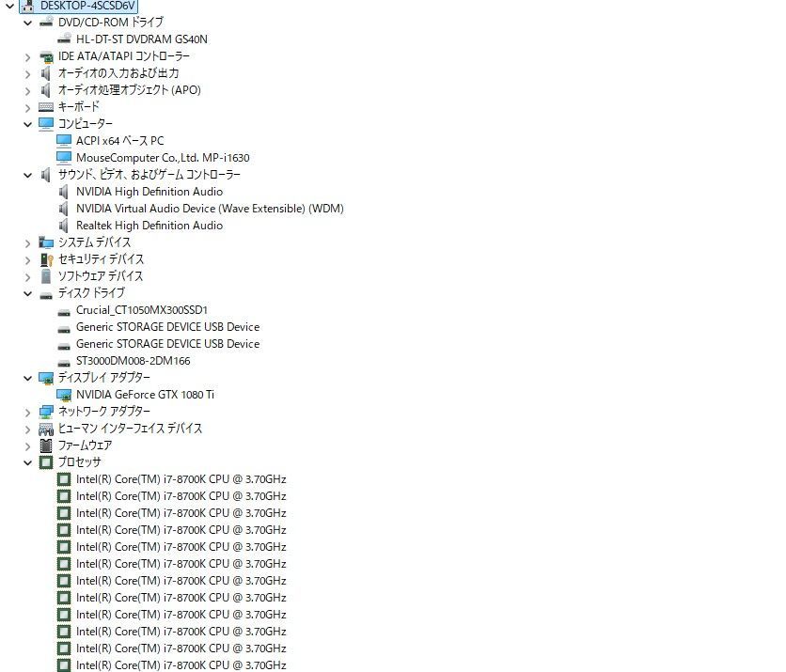
Task: Click the display card icon beside NVIDIA GeForce GTX 1080 Ti
Action: coord(64,395)
